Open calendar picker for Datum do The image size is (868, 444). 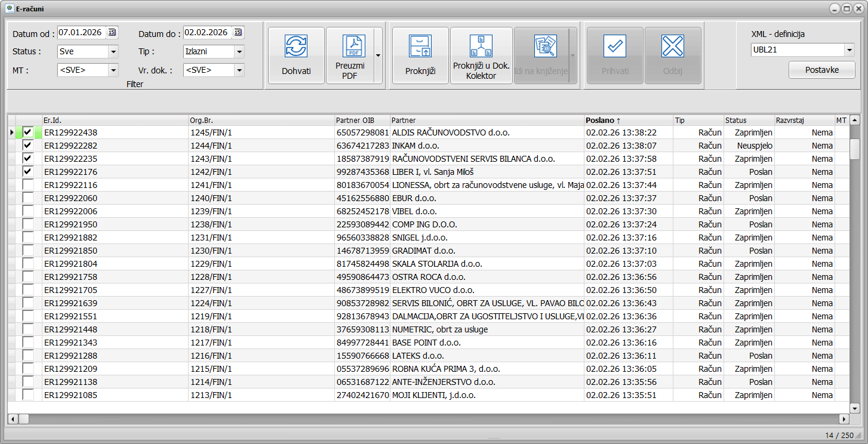pyautogui.click(x=238, y=32)
